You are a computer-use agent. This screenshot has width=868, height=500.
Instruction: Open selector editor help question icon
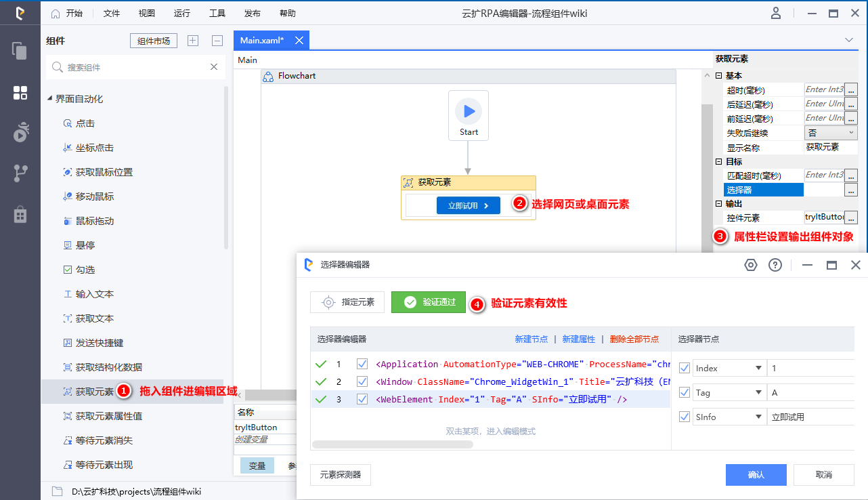[x=775, y=265]
